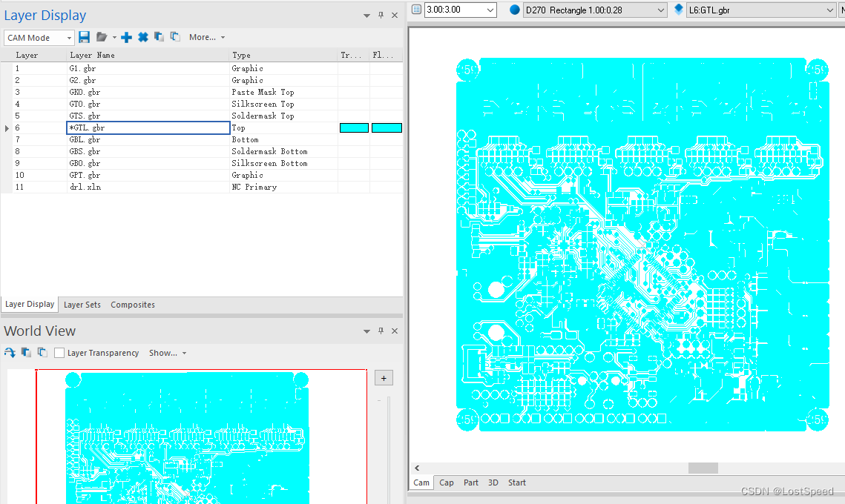Click the Tr... column header
845x504 pixels.
point(354,55)
